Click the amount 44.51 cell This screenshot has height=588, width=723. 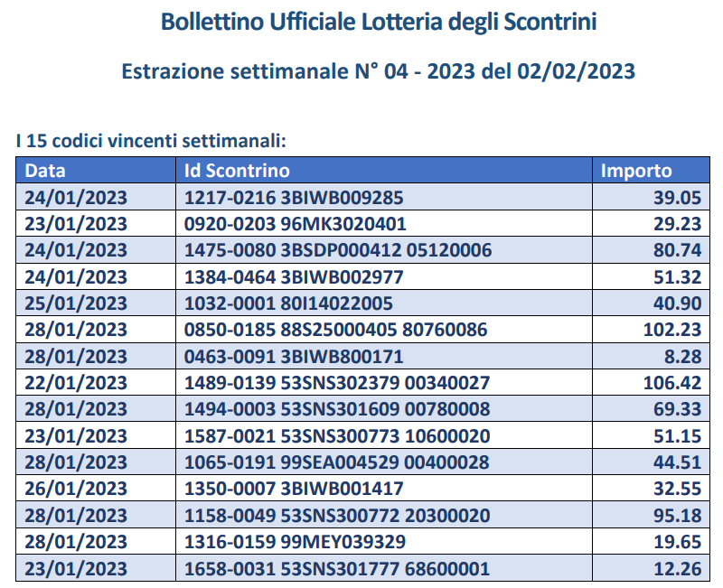coord(676,462)
